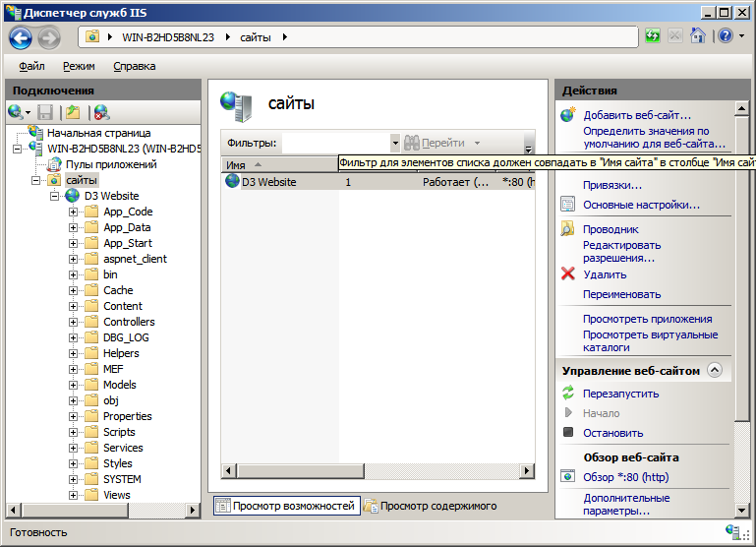Click Просмотреть приложения link

point(648,319)
